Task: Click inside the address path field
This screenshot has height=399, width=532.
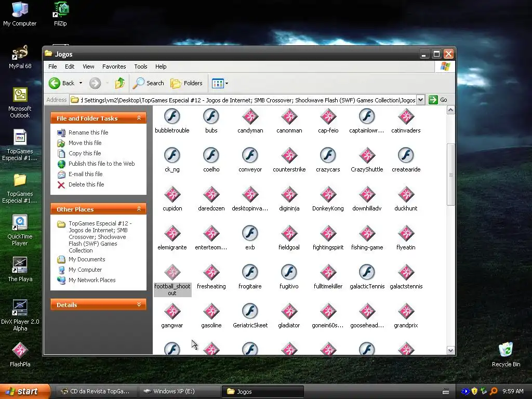Action: point(243,100)
